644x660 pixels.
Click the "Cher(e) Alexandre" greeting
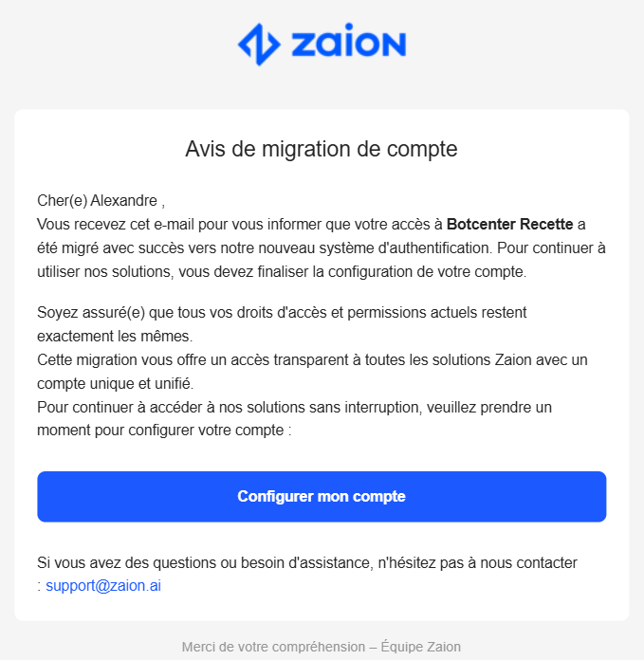[x=99, y=201]
